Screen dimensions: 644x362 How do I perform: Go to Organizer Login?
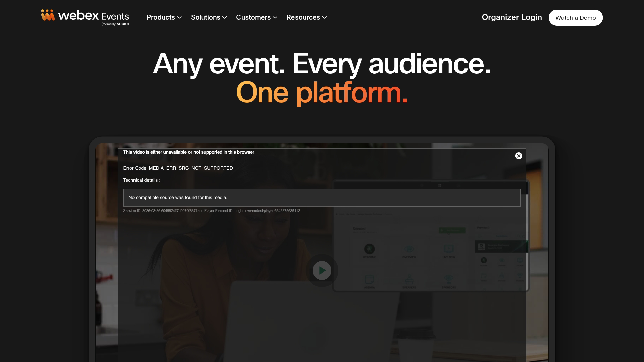click(x=512, y=17)
